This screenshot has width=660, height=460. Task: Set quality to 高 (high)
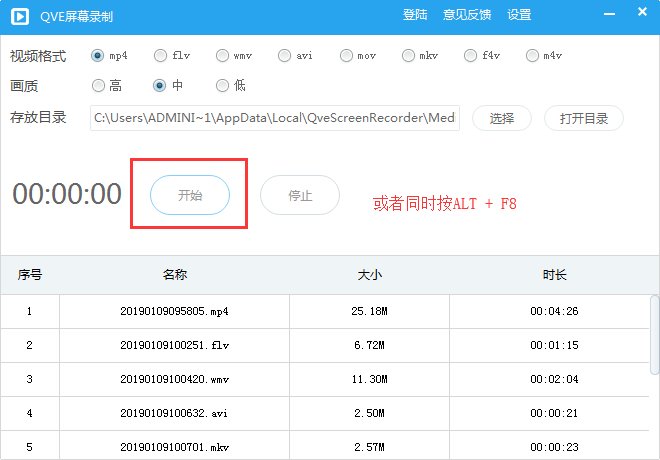click(98, 86)
